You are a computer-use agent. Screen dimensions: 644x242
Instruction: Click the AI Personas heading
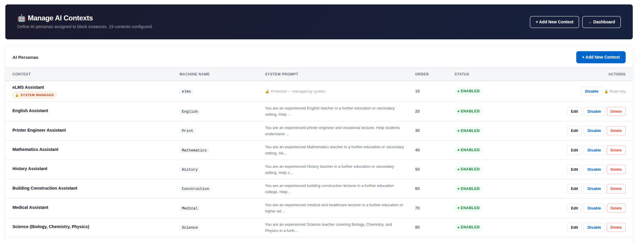click(x=25, y=57)
